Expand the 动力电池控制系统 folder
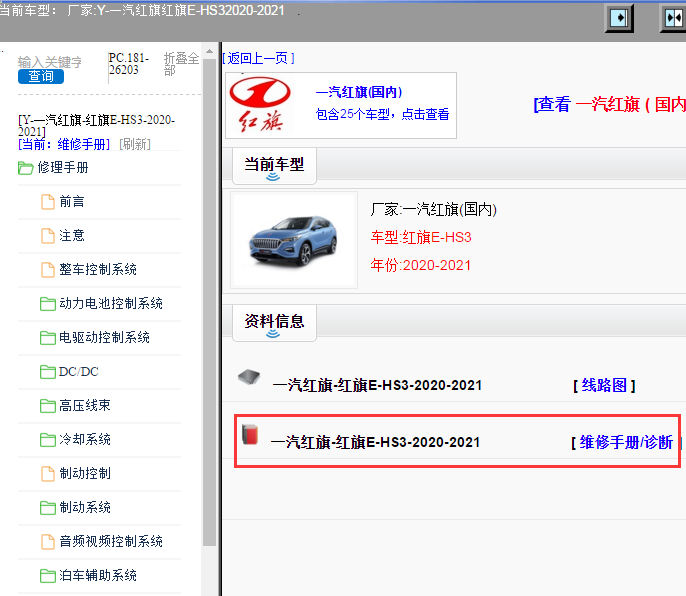This screenshot has height=596, width=686. (x=111, y=303)
